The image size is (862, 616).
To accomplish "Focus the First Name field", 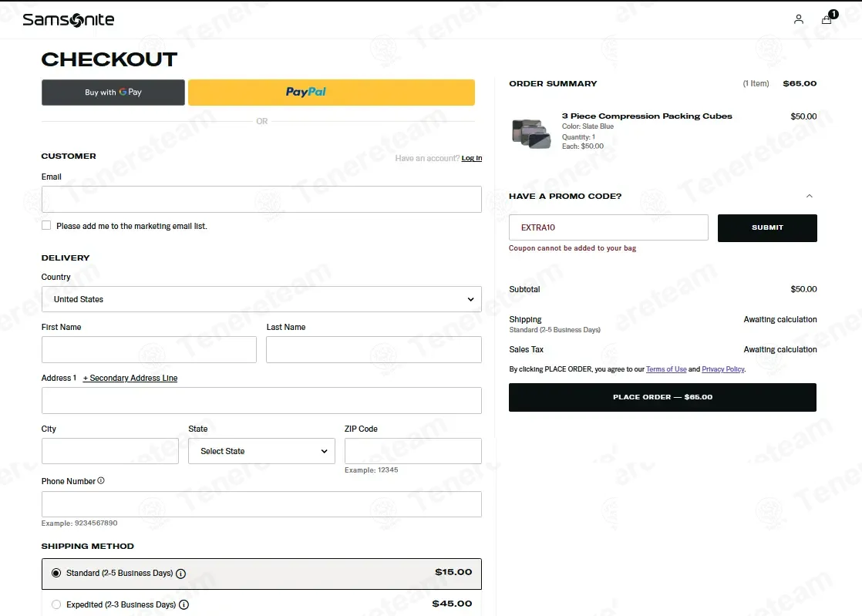I will [149, 349].
